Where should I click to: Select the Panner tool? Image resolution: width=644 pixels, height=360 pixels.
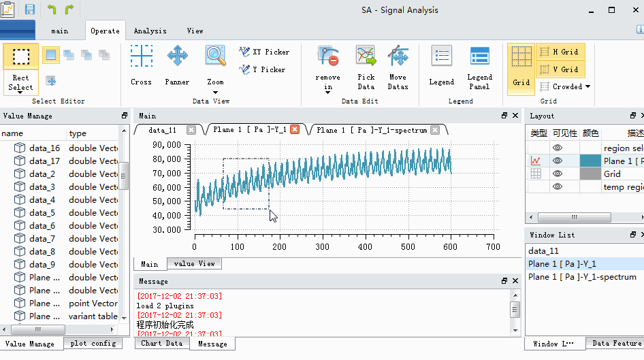click(x=178, y=66)
